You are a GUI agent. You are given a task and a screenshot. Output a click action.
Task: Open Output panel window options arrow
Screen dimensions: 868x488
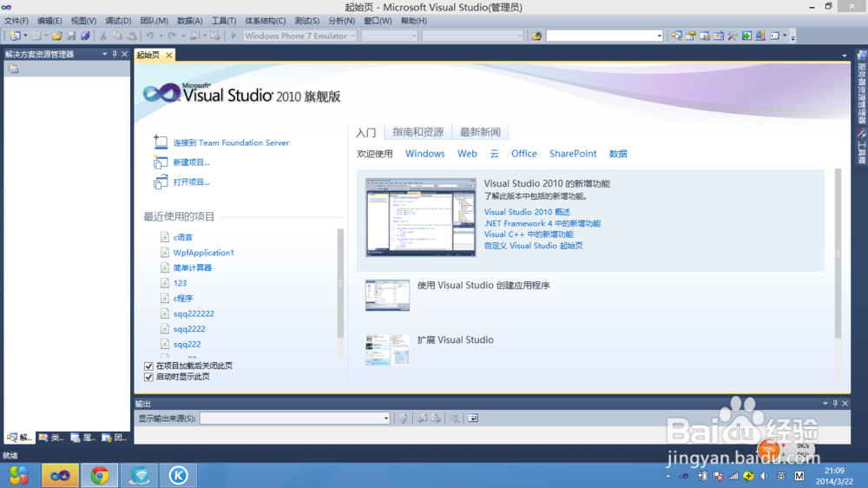coord(825,403)
